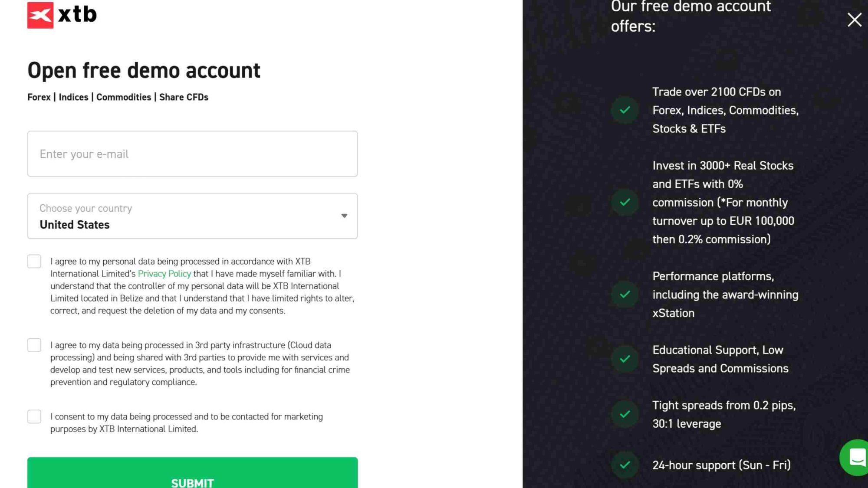Click checkmark beside 24-hour support text
Screen dimensions: 868x488
(x=625, y=465)
